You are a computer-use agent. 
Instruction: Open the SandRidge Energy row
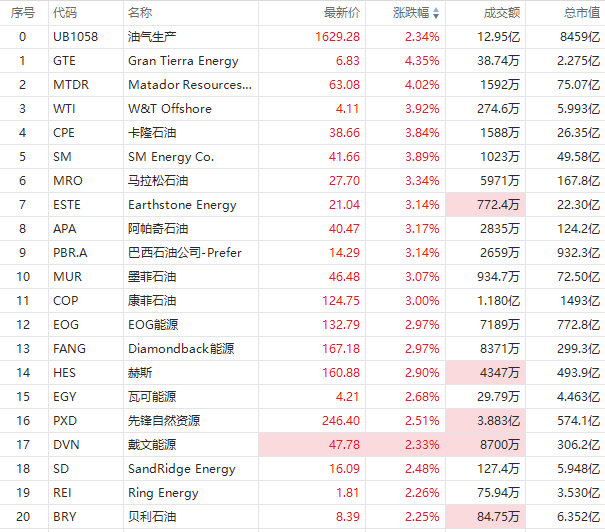click(x=182, y=469)
